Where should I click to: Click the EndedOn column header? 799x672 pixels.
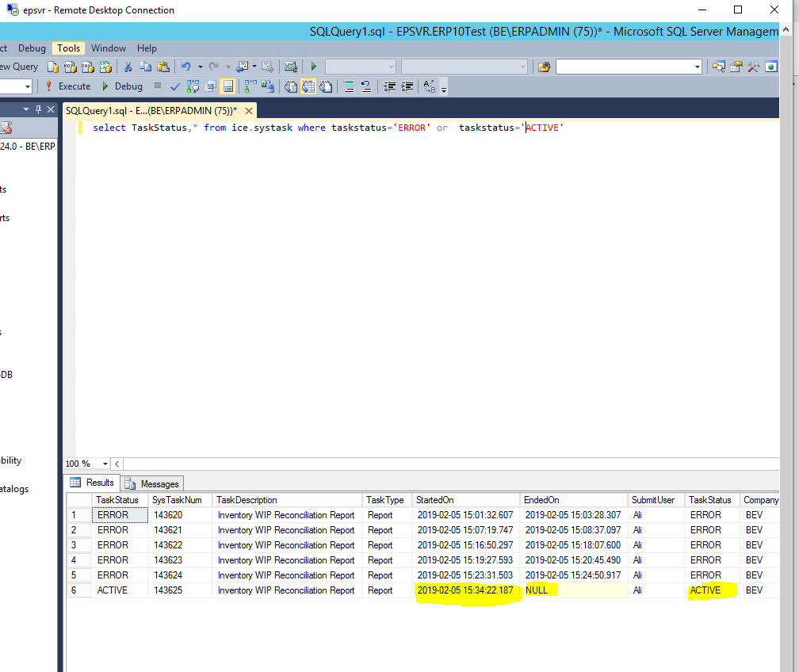(574, 500)
